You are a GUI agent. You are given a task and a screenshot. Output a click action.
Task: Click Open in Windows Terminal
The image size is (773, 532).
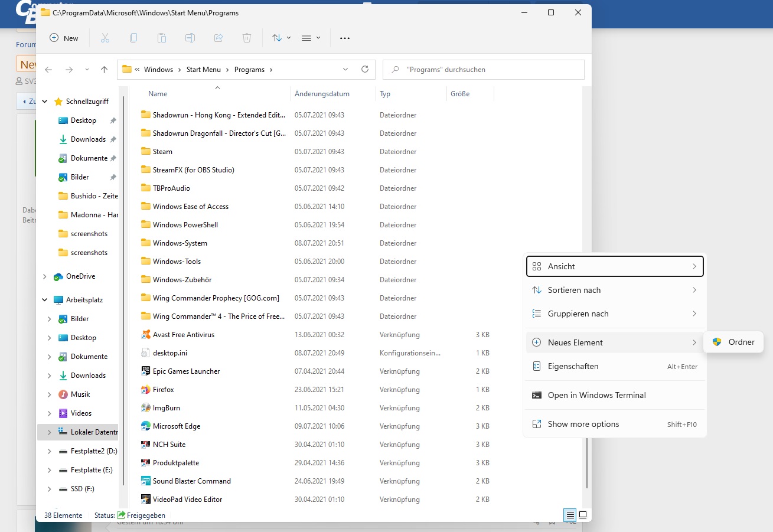tap(615, 395)
